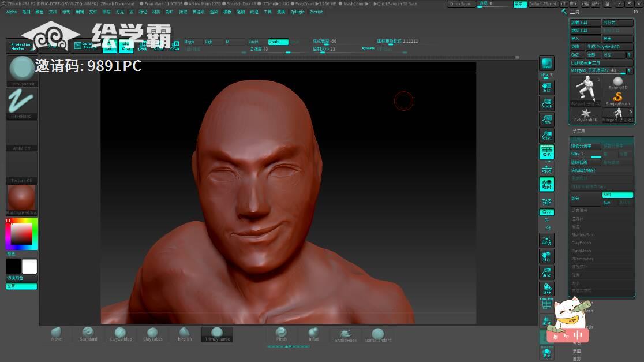Expand the 修改拓扑 section
Viewport: 644px width, 362px height.
coord(579,267)
